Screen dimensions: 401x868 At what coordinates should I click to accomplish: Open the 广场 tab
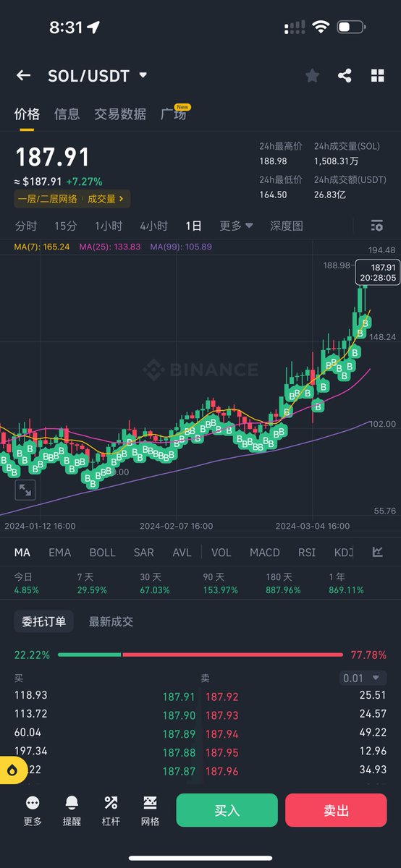174,114
